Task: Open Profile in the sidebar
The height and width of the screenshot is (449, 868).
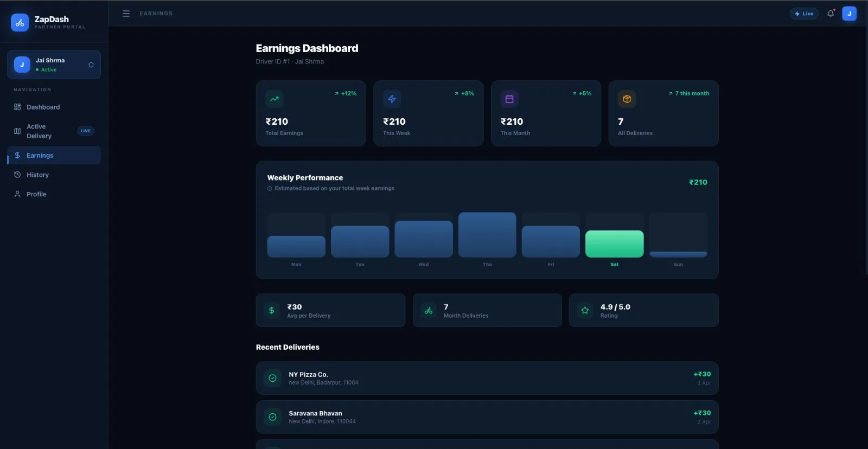Action: click(x=54, y=194)
